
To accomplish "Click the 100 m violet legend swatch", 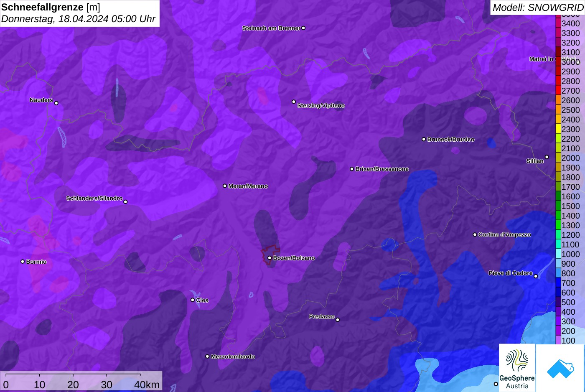I will coord(558,340).
